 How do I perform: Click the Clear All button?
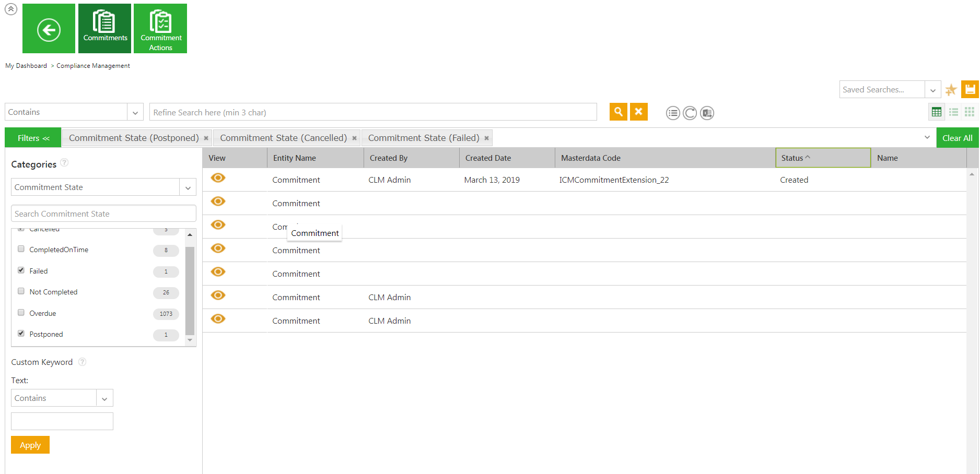(x=957, y=138)
